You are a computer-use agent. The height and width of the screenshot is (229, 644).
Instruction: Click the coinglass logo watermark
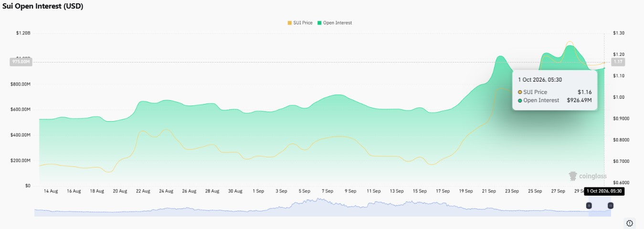[587, 176]
